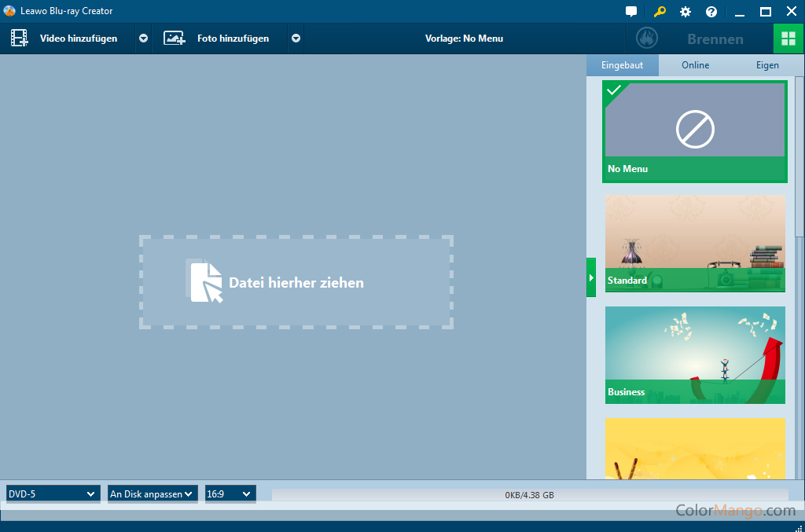Click the Foto hinzufügen button label
805x532 pixels.
[233, 39]
